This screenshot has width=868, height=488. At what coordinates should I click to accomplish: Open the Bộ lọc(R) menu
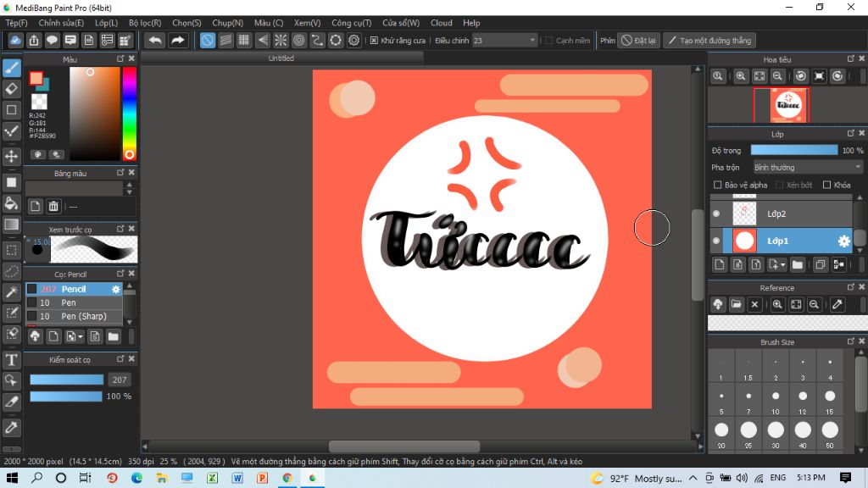pyautogui.click(x=145, y=23)
